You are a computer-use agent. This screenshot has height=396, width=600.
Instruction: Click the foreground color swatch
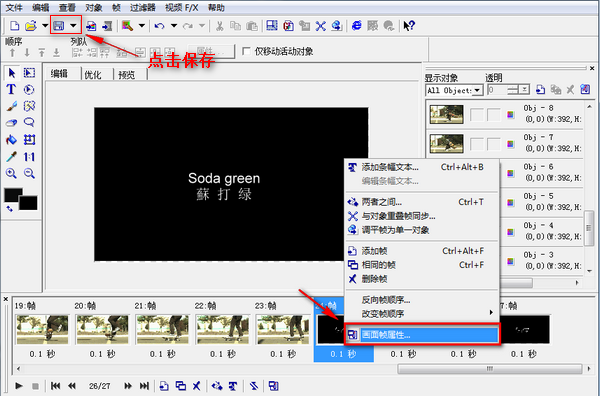(x=13, y=194)
